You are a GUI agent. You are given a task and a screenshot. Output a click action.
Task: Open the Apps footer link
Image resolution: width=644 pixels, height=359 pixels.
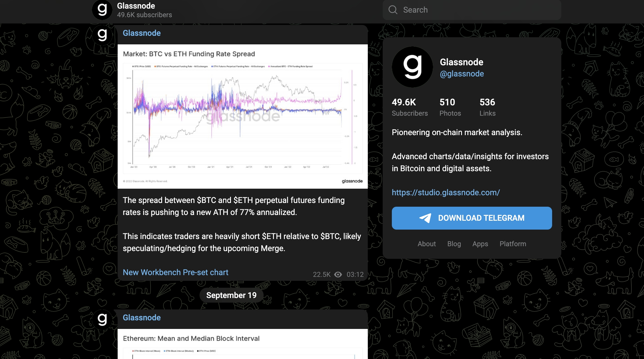coord(480,244)
